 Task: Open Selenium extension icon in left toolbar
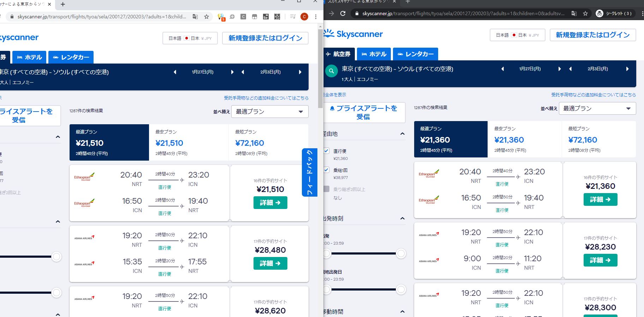pos(266,17)
